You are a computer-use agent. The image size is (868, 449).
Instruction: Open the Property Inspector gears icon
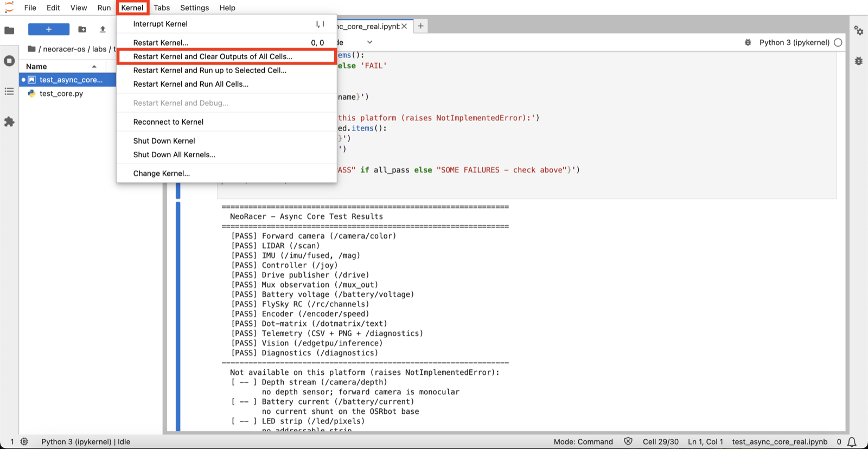858,30
